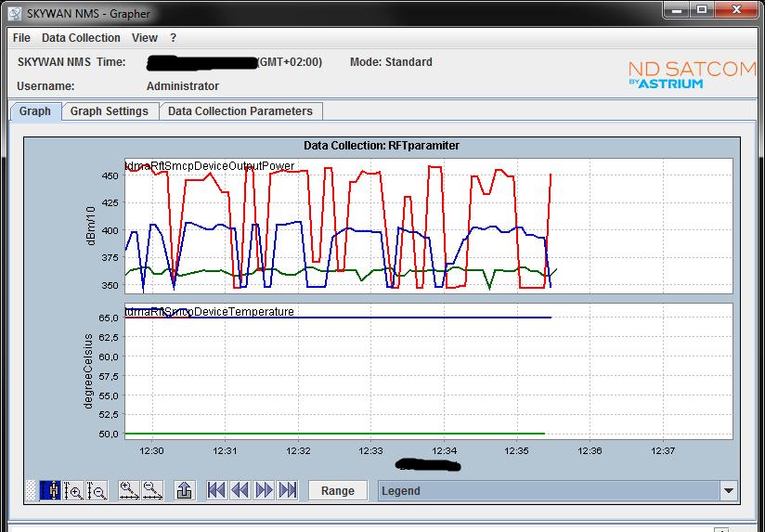The width and height of the screenshot is (765, 532).
Task: Click the 'Administrator' username value
Action: 183,86
